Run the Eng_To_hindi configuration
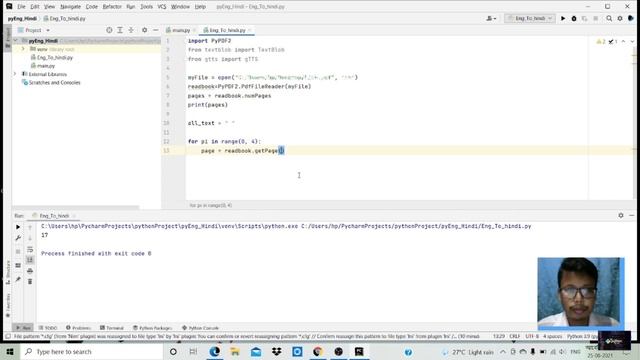640x360 pixels. pyautogui.click(x=563, y=18)
